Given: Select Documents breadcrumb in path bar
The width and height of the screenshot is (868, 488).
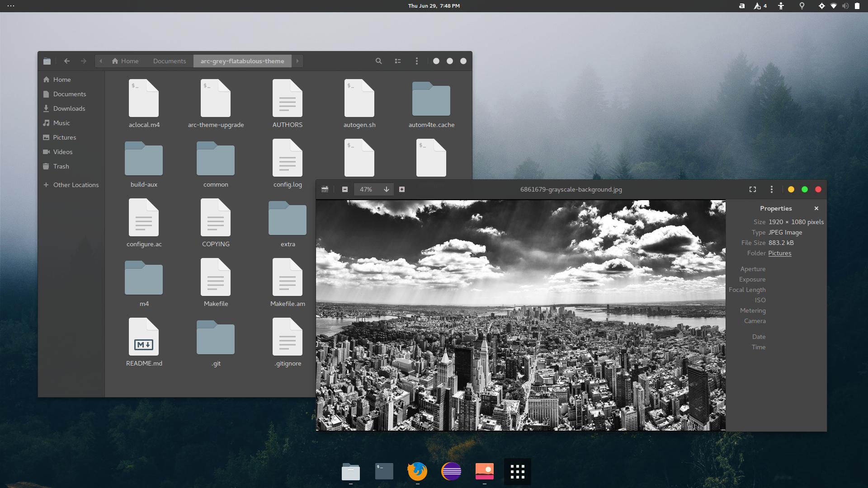Looking at the screenshot, I should (x=170, y=61).
